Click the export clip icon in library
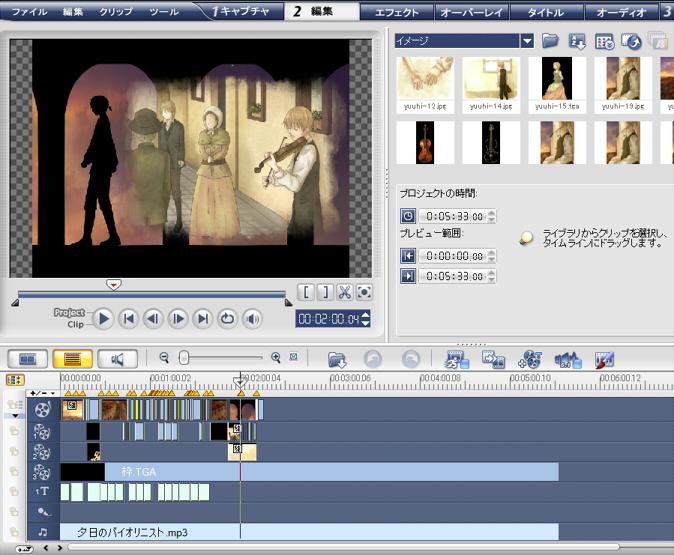The image size is (674, 555). 631,41
